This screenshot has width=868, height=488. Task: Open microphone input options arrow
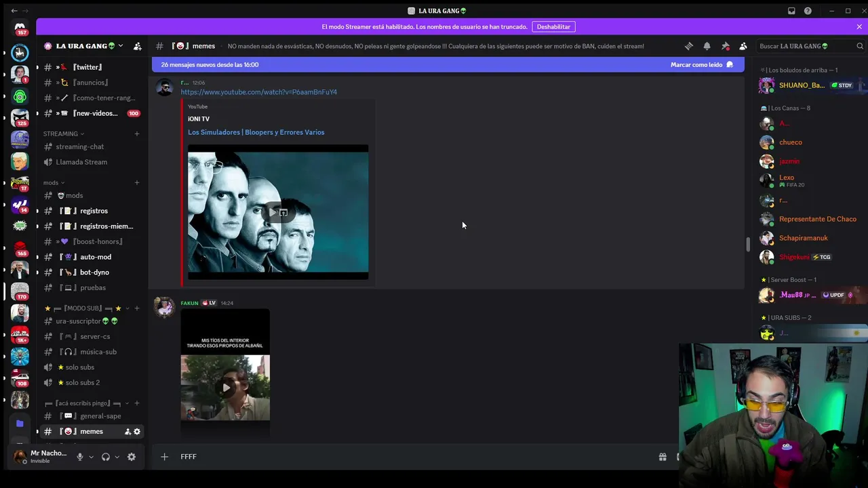[91, 457]
